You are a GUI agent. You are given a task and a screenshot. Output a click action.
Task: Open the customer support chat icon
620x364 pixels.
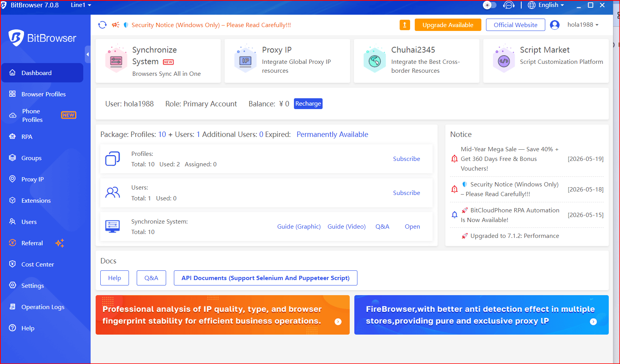[508, 5]
